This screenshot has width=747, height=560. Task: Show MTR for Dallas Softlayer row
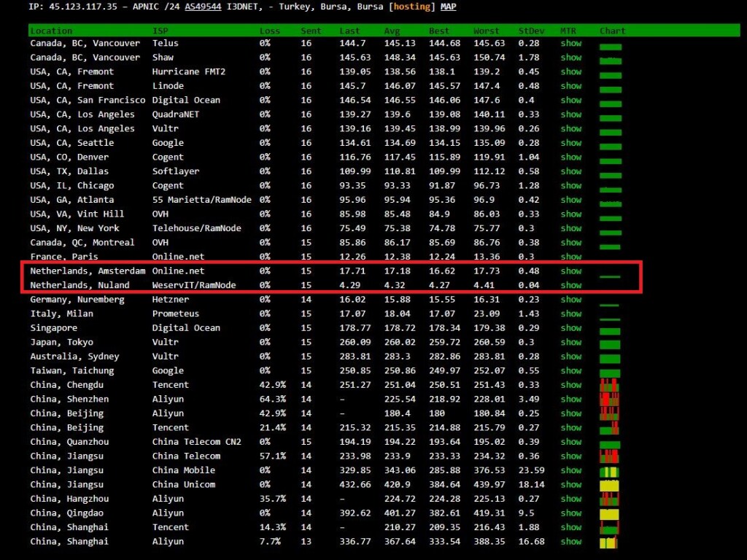click(x=570, y=171)
